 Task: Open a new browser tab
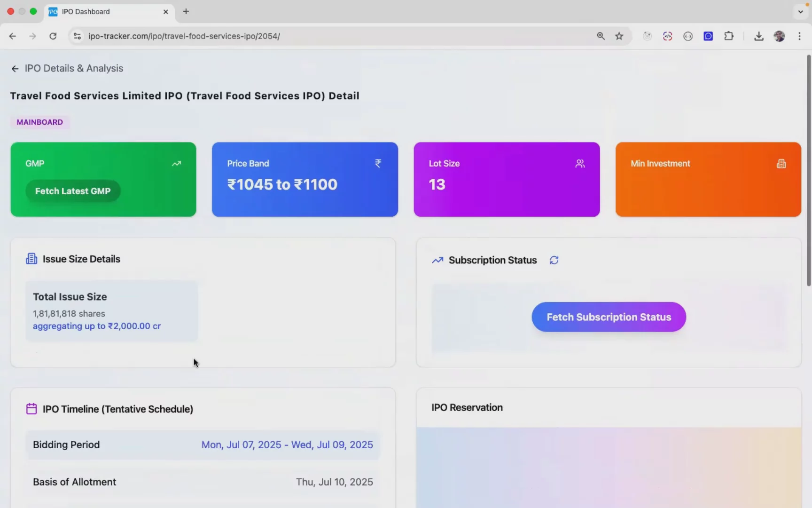coord(186,12)
